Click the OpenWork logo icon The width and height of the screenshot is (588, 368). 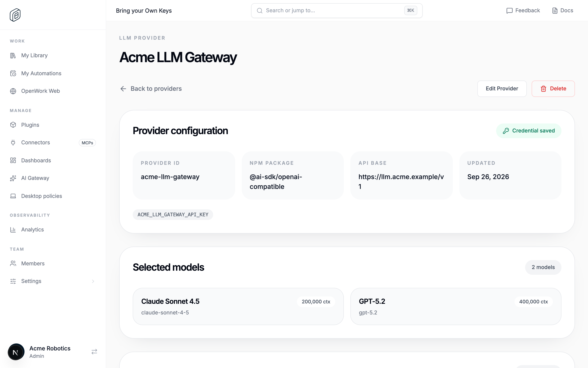(15, 15)
